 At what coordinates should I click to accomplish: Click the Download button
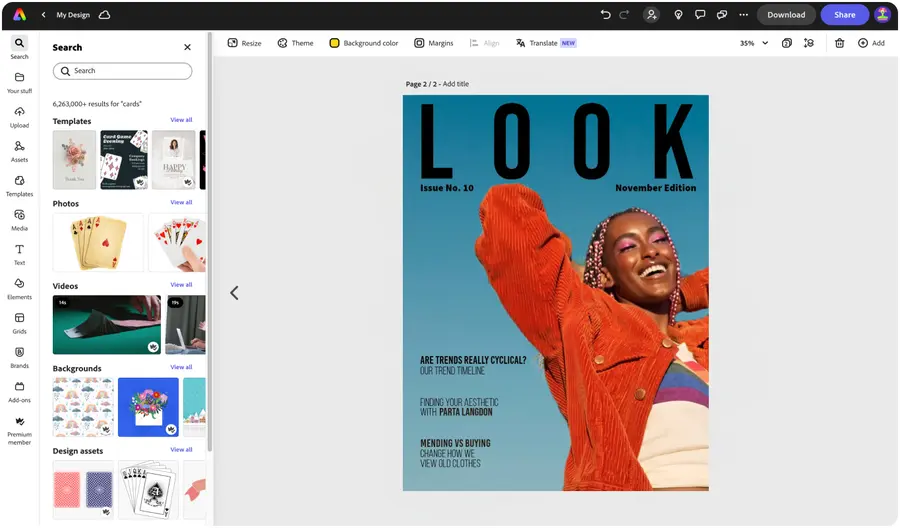[786, 15]
